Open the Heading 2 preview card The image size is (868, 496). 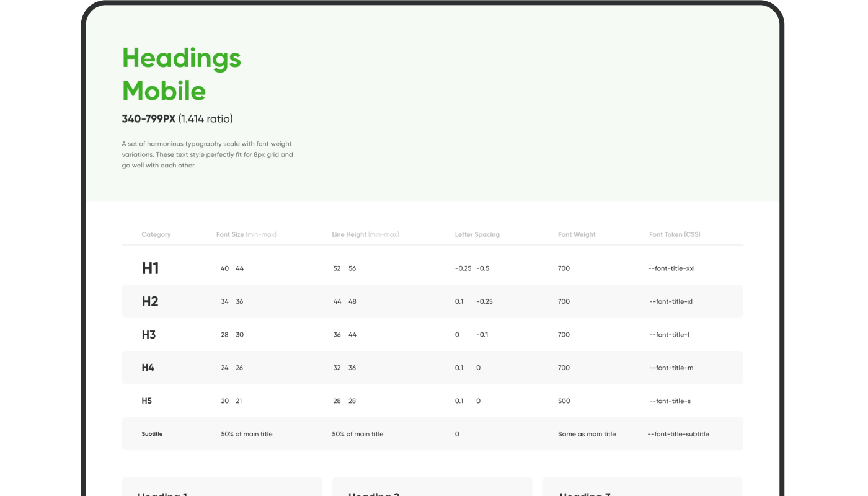(432, 489)
